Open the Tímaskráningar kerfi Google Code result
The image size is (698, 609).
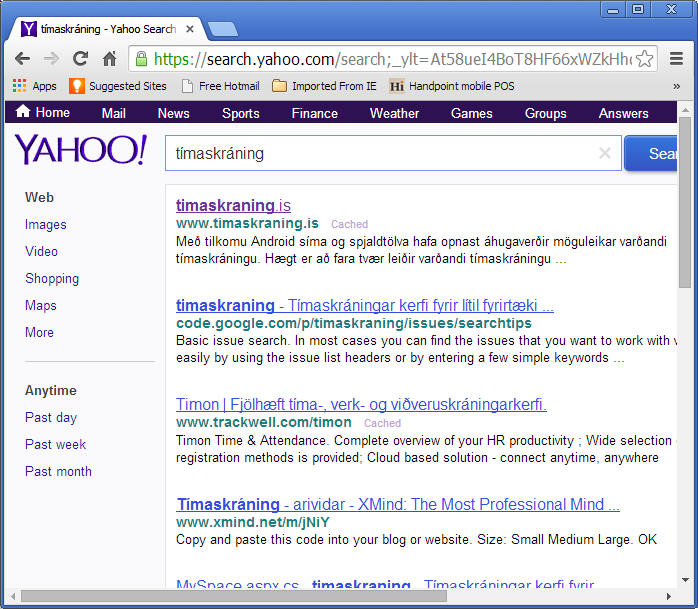pos(365,305)
